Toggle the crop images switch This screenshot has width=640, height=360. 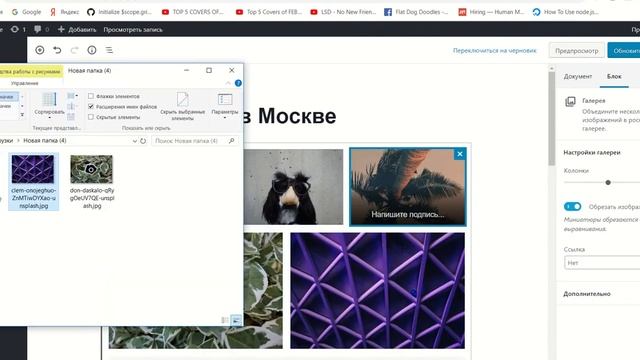(572, 207)
